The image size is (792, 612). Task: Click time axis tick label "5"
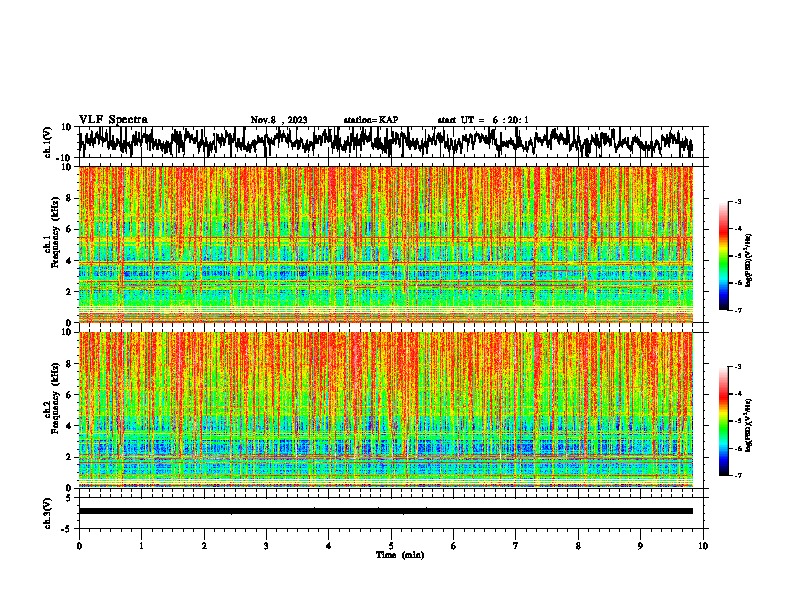(391, 546)
